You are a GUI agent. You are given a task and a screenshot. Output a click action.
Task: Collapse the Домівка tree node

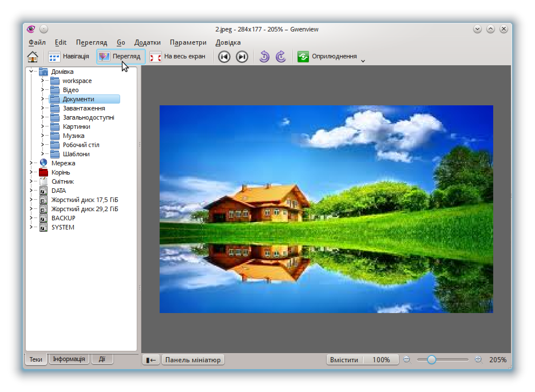[x=31, y=72]
